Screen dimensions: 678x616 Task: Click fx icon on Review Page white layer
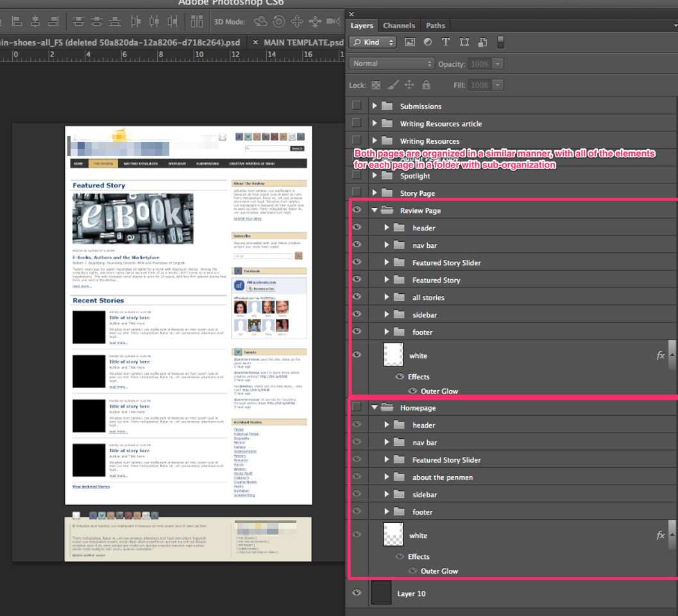tap(660, 355)
